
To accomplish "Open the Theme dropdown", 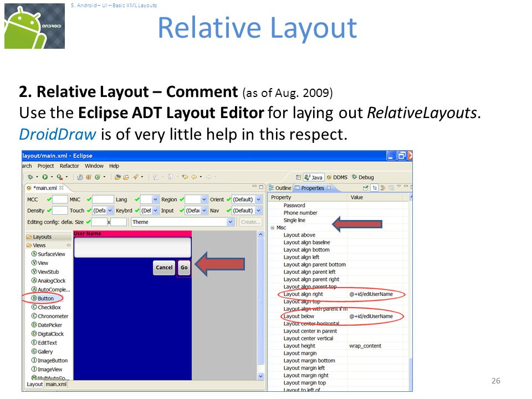I will 231,222.
